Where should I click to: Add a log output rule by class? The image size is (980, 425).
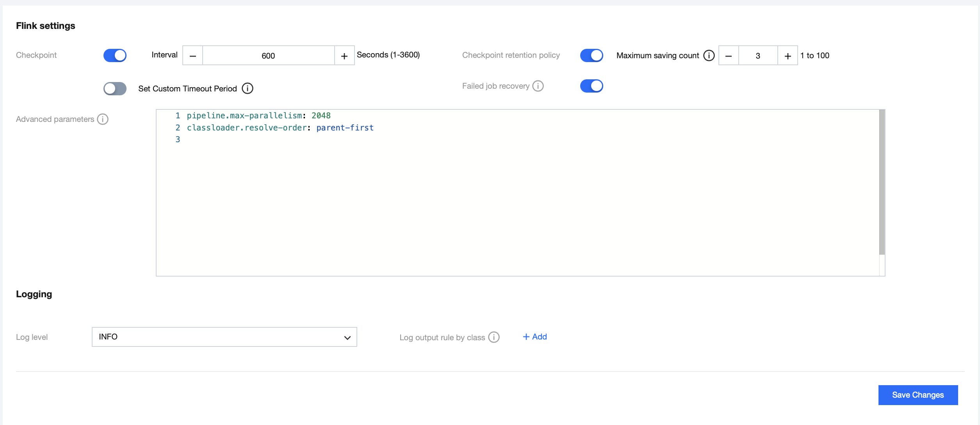coord(535,337)
